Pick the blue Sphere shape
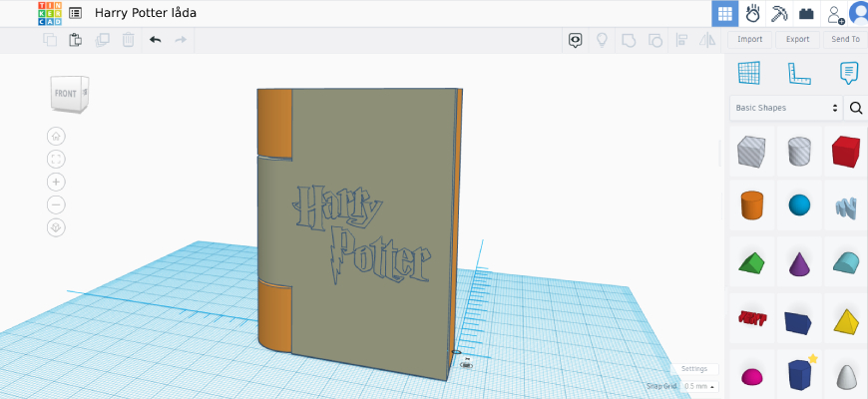 click(799, 205)
